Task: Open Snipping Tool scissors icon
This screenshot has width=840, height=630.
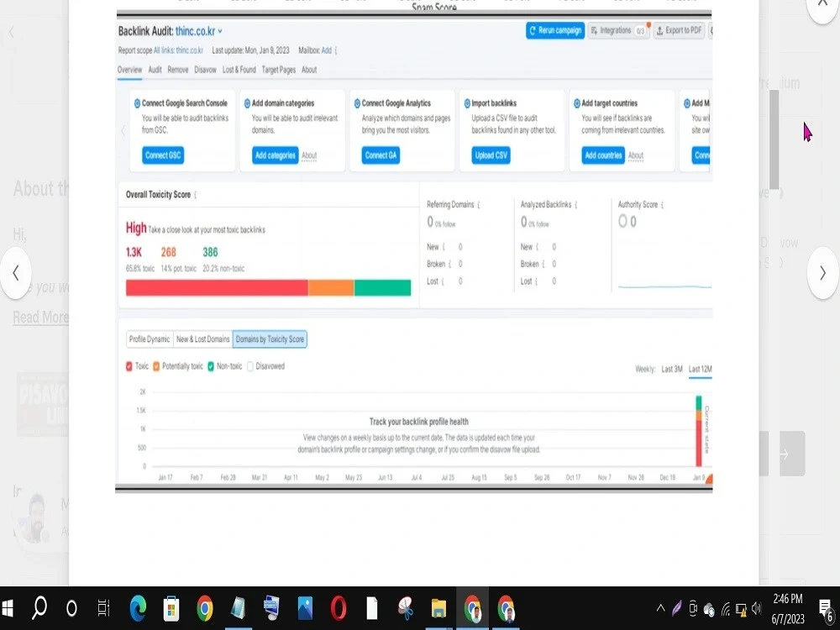Action: pos(406,608)
